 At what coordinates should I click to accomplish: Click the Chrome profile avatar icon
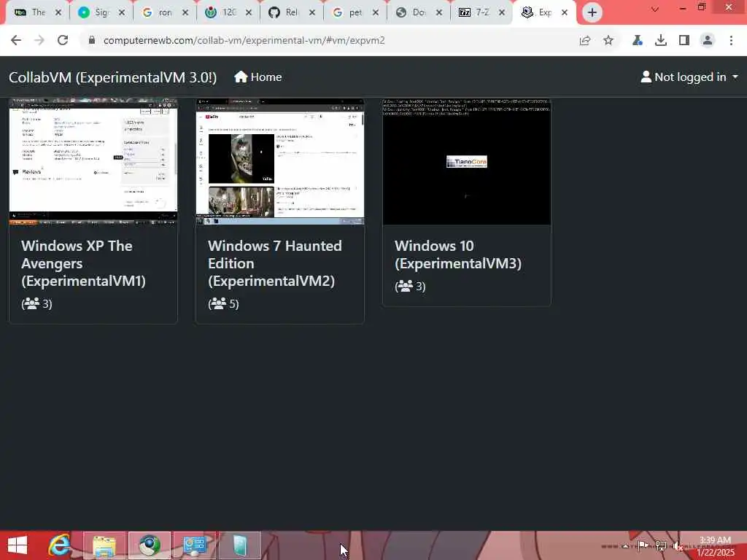[708, 41]
